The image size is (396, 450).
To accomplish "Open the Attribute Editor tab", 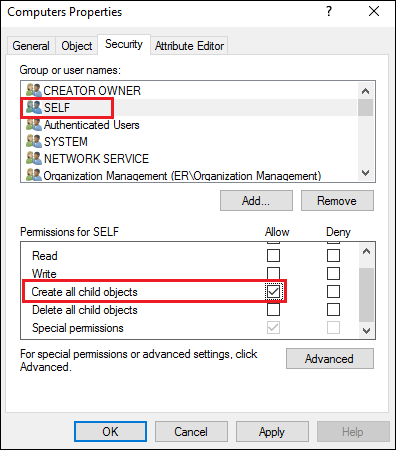I will click(x=189, y=46).
